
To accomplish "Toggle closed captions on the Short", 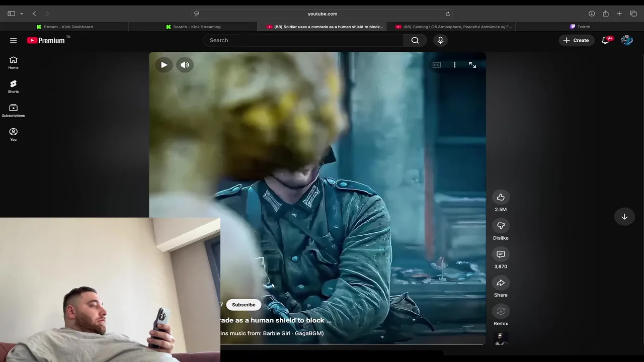I will 437,65.
